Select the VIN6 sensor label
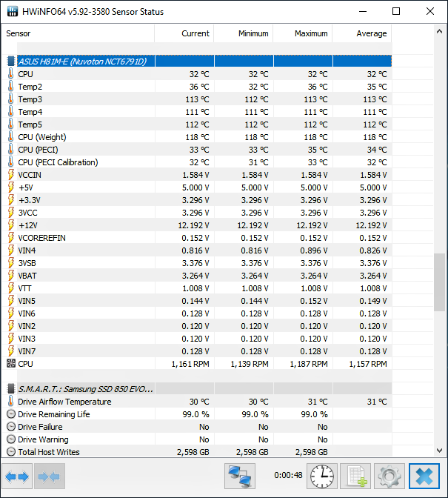Viewport: 448px width, 498px height. (27, 313)
